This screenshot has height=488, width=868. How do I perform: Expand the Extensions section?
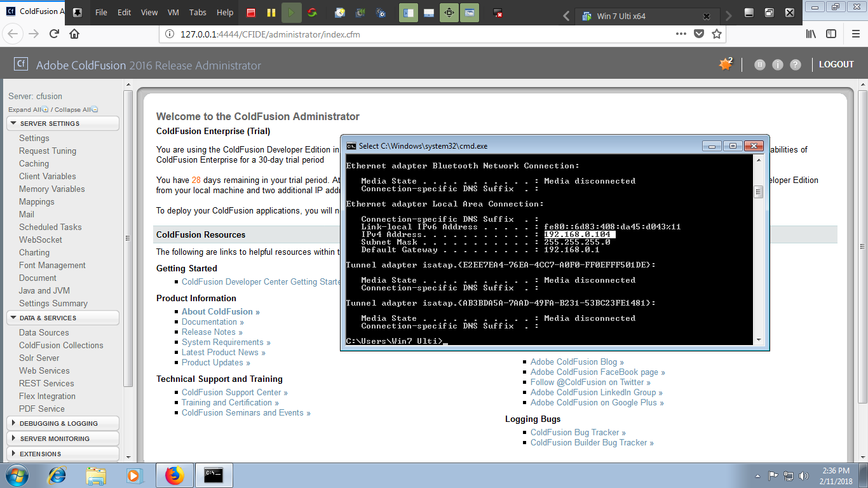coord(63,454)
